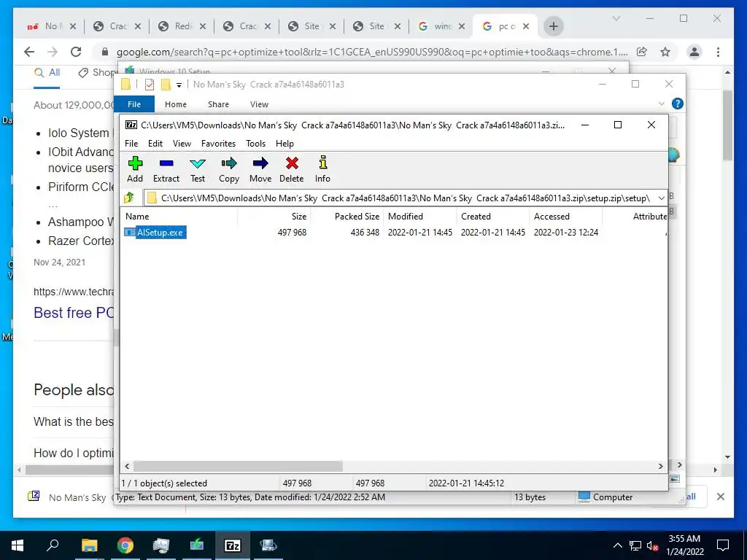Select the AISetup.exe file entry
747x560 pixels.
click(155, 233)
